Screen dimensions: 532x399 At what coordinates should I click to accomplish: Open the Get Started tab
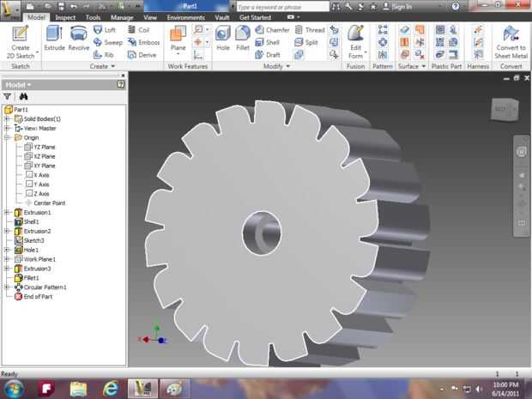tap(255, 17)
